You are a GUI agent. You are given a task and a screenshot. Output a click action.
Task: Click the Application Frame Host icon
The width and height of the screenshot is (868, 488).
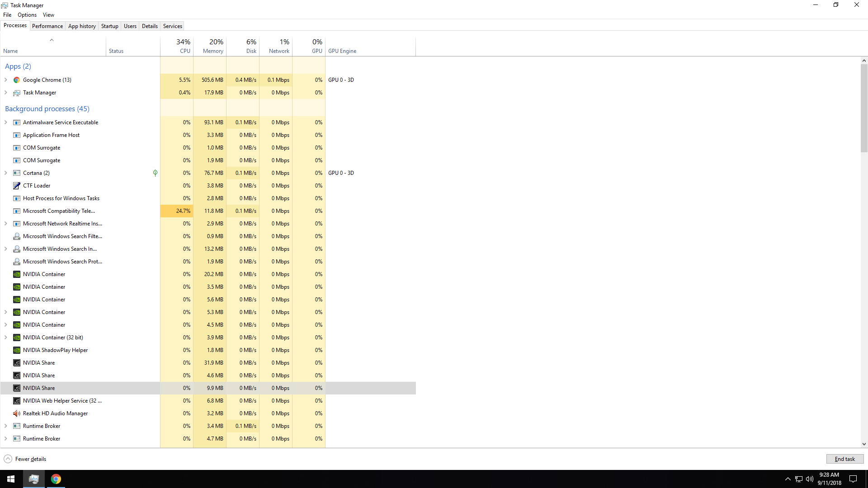[x=17, y=135]
